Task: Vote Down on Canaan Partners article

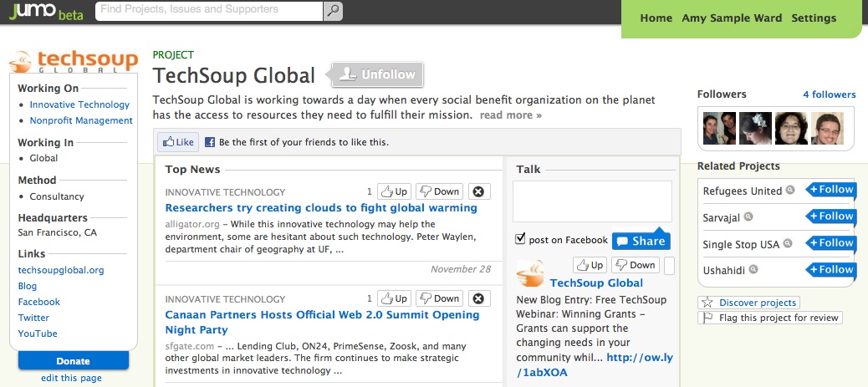Action: (x=440, y=298)
